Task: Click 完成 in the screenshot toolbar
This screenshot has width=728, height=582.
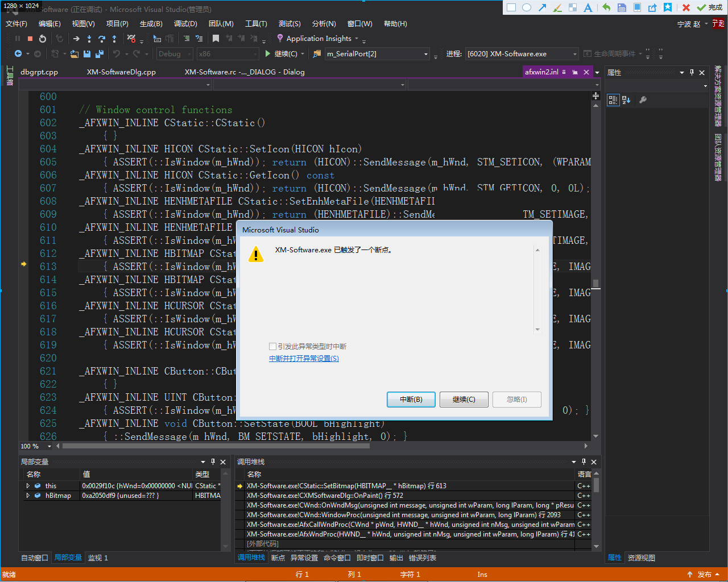Action: [710, 7]
